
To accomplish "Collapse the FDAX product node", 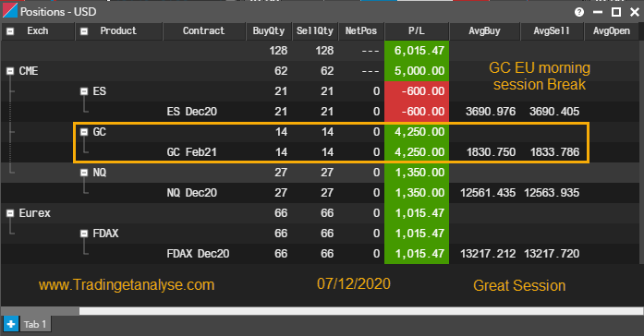I will [84, 234].
